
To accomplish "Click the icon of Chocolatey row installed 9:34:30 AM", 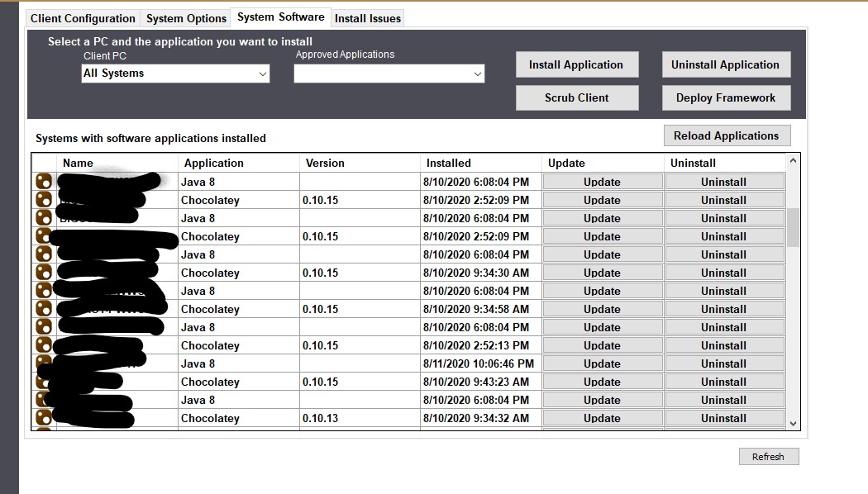I will 44,273.
